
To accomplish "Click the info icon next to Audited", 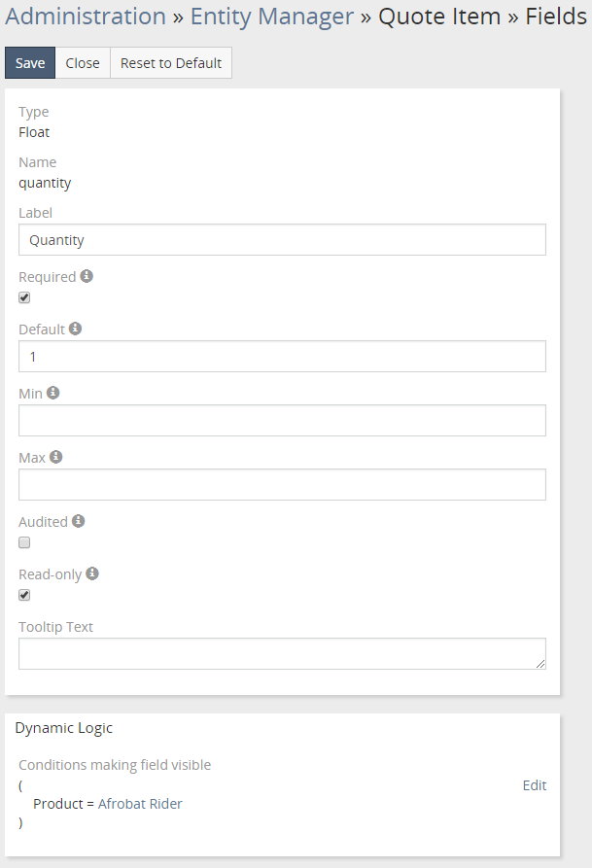I will coord(79,521).
